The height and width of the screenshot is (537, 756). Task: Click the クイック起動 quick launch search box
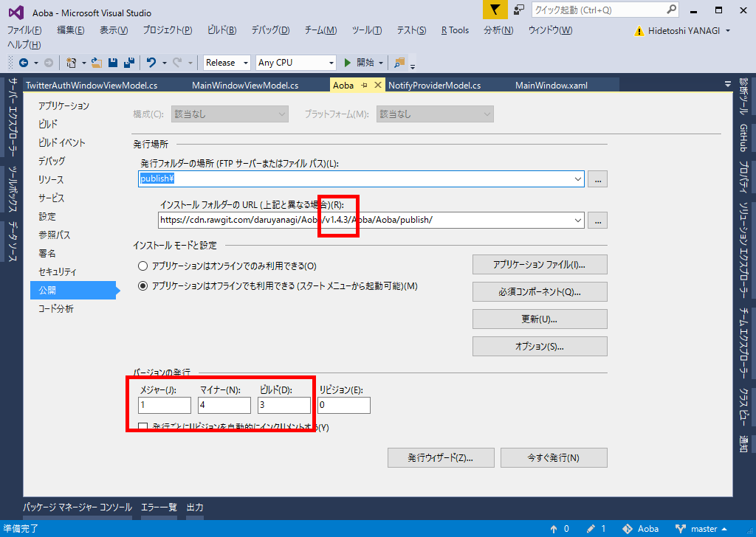(x=605, y=10)
